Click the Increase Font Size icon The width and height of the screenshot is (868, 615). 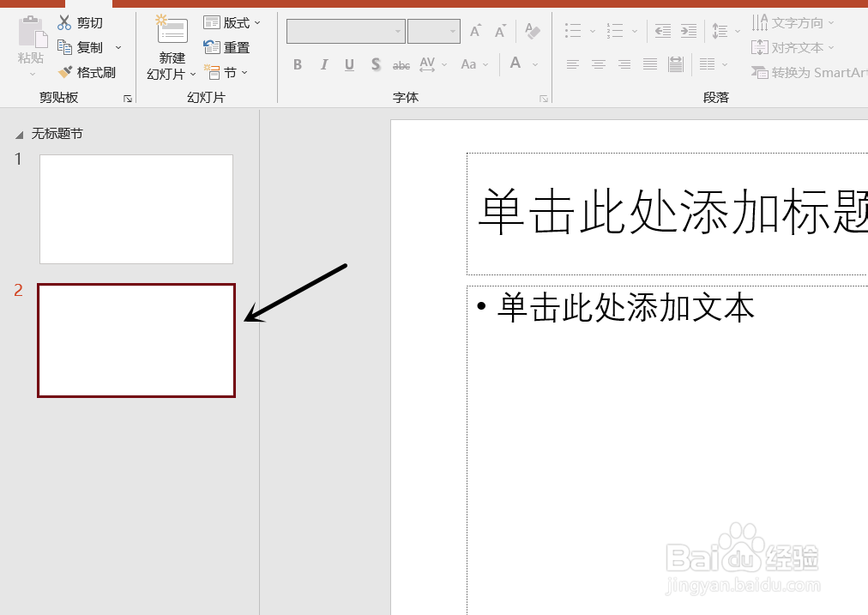tap(475, 31)
